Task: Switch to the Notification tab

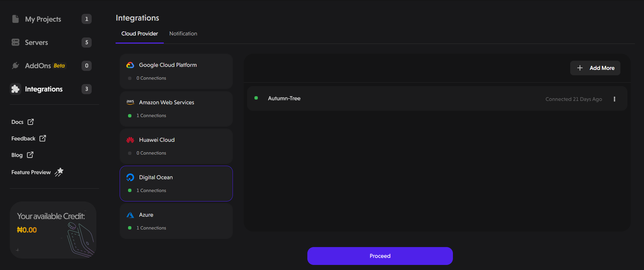Action: [183, 34]
